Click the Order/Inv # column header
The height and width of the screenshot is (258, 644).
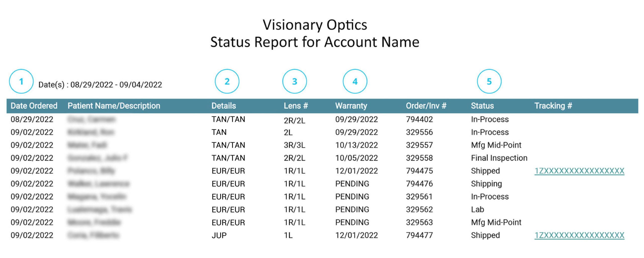click(x=426, y=106)
